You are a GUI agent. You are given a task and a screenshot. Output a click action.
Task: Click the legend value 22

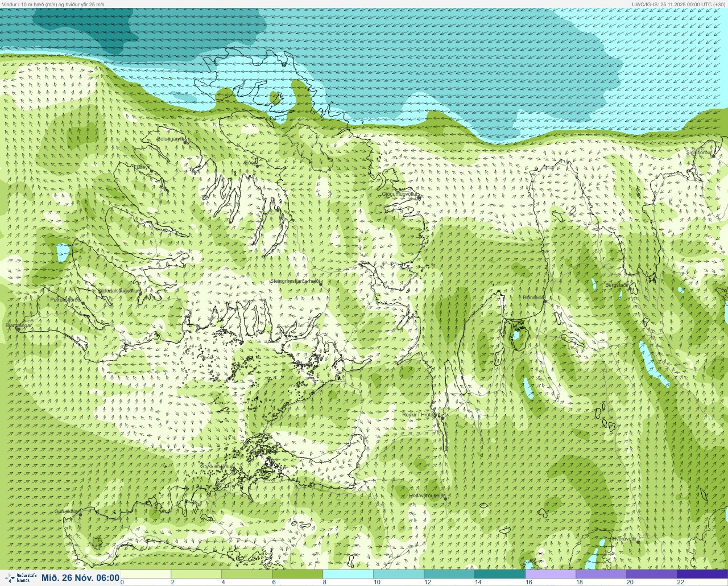point(680,582)
